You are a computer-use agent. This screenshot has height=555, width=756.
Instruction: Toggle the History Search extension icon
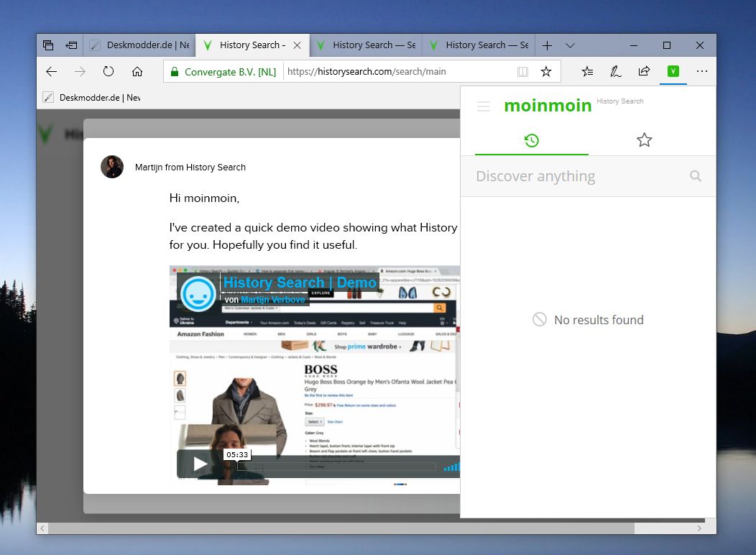tap(673, 71)
